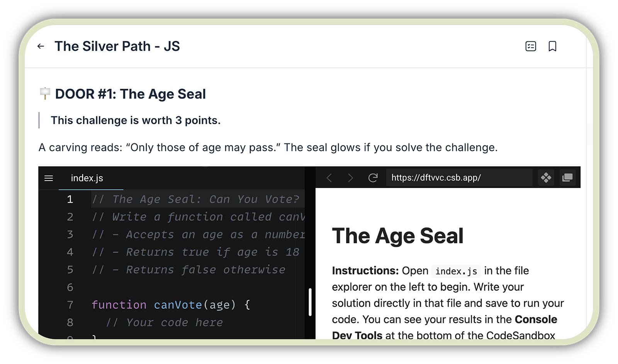Open the editor hamburger menu
Screen dimensions: 618x364
[x=49, y=178]
